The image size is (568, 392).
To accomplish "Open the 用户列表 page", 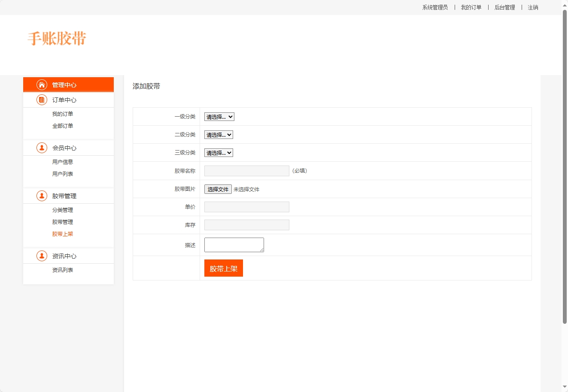I will [62, 174].
